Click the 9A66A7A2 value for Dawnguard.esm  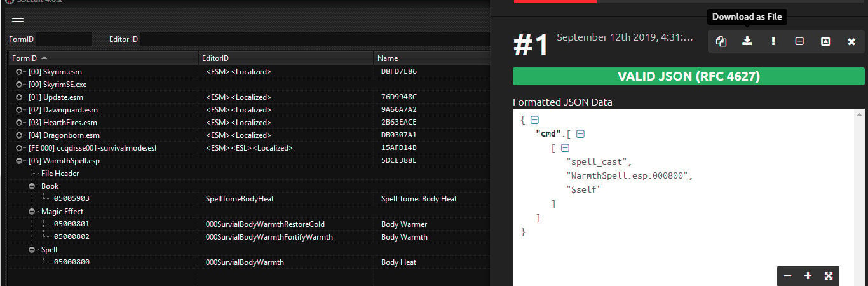[399, 110]
